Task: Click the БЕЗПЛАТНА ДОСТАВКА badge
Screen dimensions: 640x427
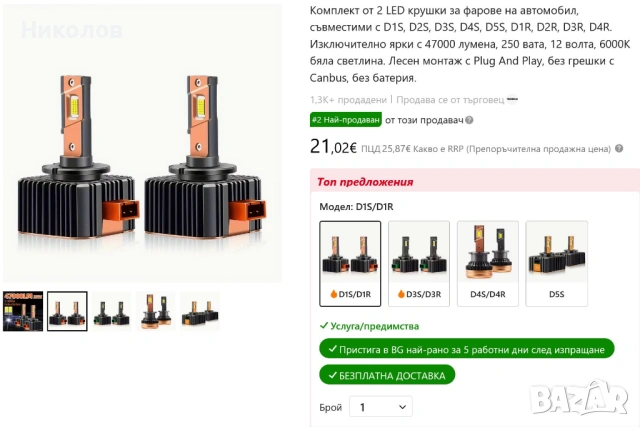Action: tap(387, 375)
